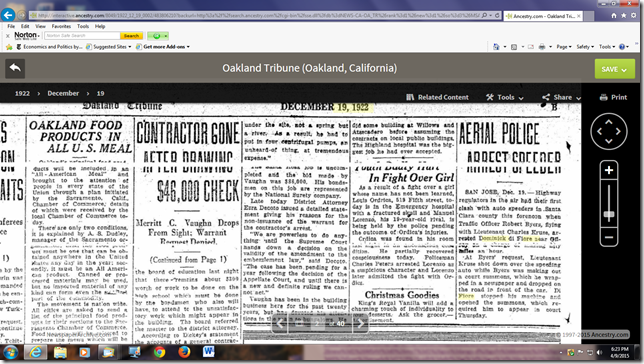Image resolution: width=644 pixels, height=364 pixels.
Task: Open the Help menu
Action: [x=100, y=26]
